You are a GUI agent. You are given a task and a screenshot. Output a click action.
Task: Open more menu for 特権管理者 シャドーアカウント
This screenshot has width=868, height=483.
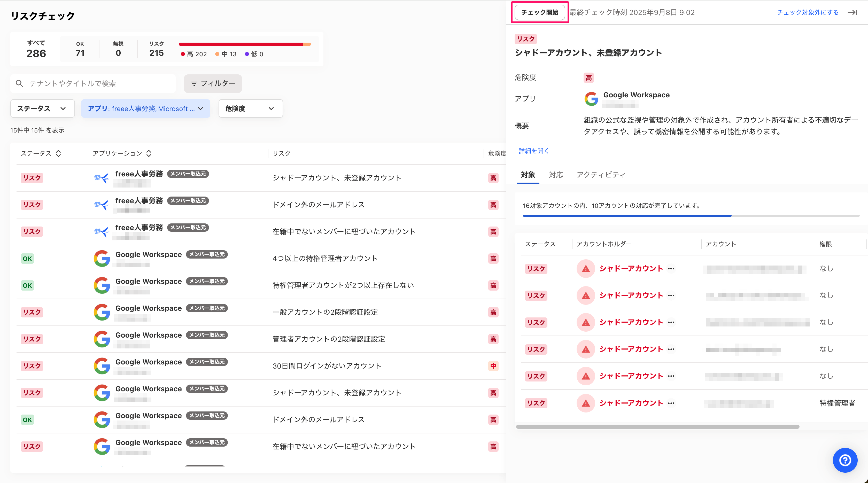click(671, 403)
